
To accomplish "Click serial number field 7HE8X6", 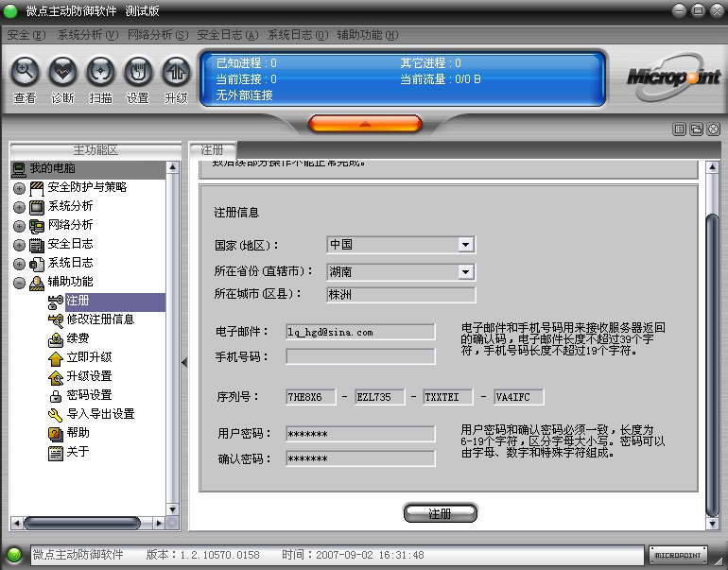I will pyautogui.click(x=311, y=397).
